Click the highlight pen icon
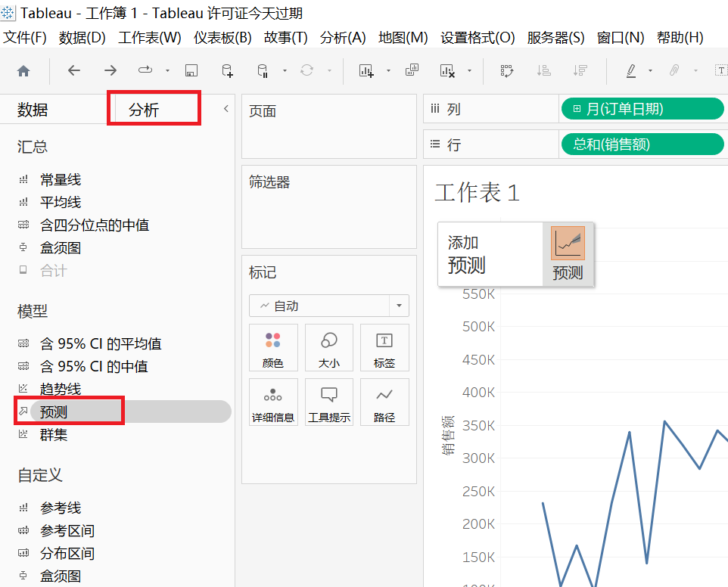The image size is (728, 587). [x=631, y=70]
